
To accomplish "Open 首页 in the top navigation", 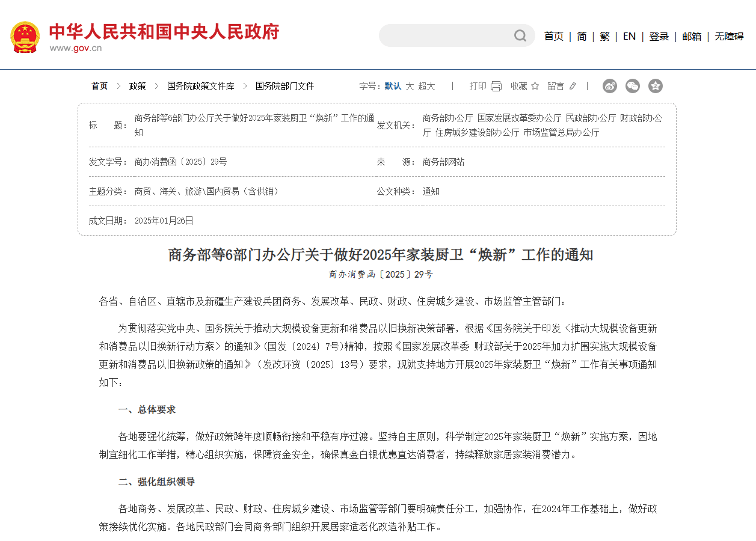I will pos(553,36).
